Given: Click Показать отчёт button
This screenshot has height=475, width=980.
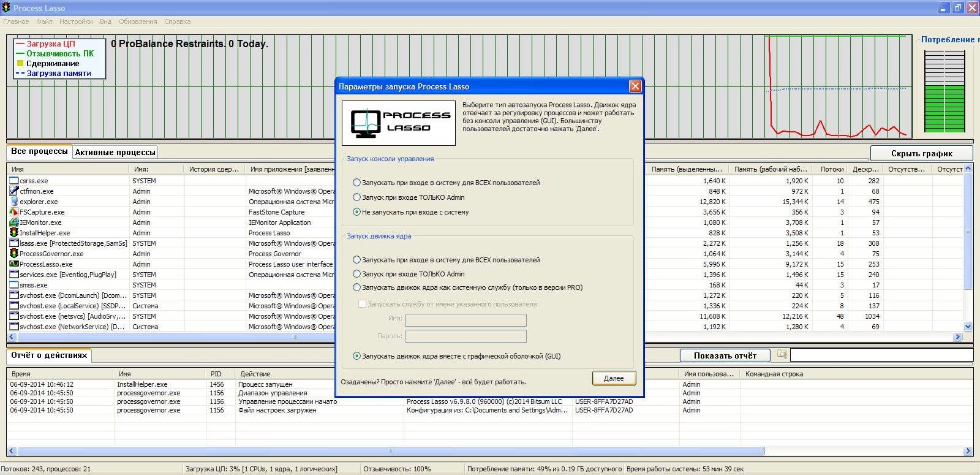Looking at the screenshot, I should pos(725,355).
